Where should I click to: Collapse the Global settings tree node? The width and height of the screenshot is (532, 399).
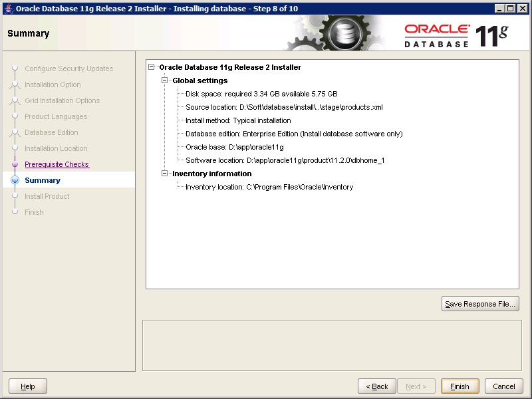point(164,80)
